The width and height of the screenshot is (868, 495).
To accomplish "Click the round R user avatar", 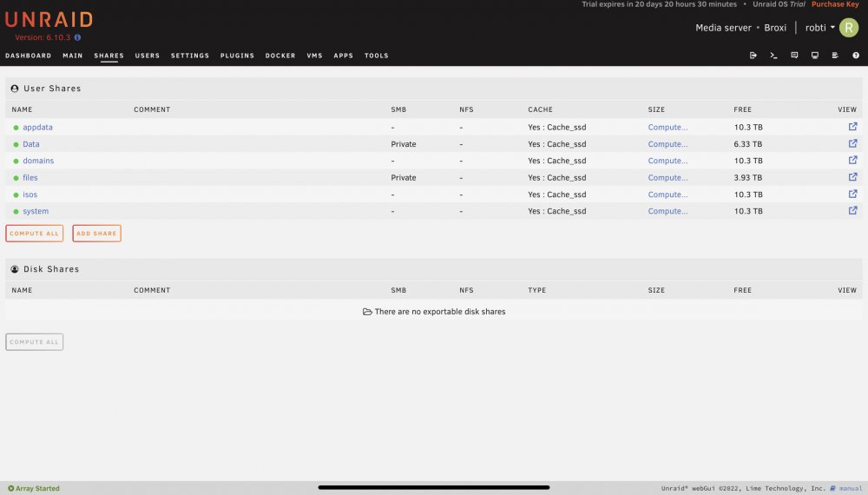I will point(849,28).
